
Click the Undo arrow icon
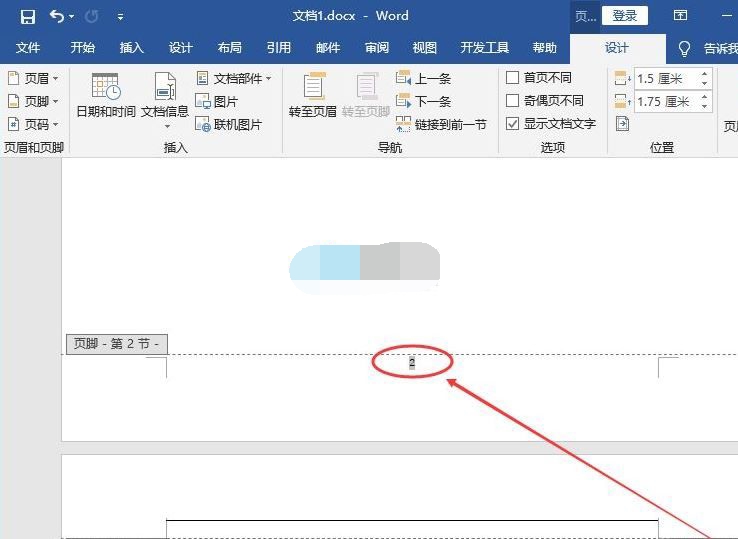(57, 16)
